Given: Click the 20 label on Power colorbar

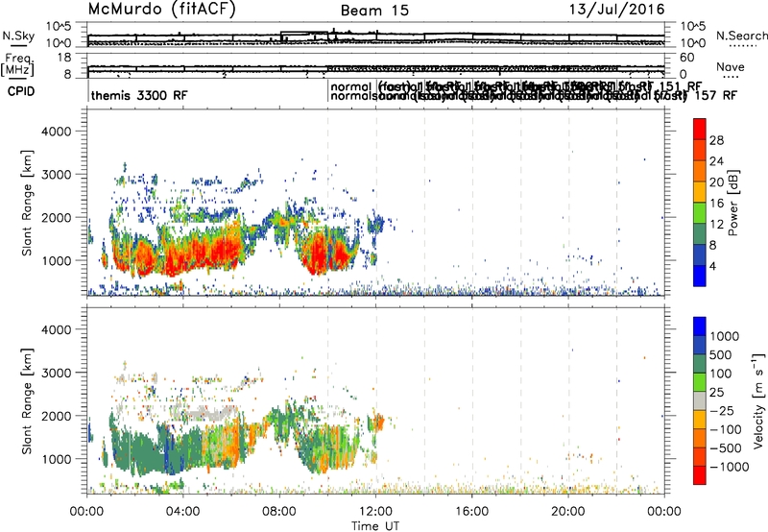Looking at the screenshot, I should tap(716, 182).
